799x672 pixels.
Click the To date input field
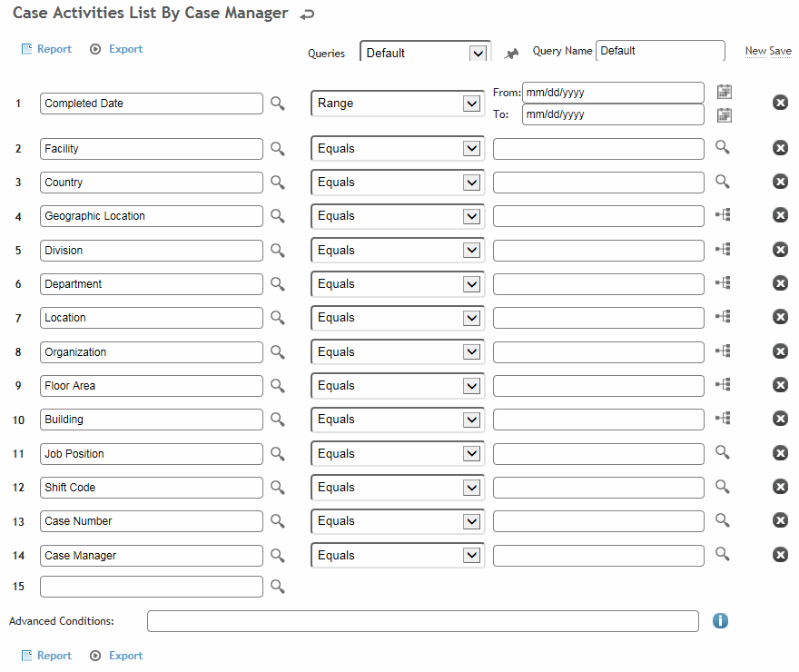(x=613, y=114)
